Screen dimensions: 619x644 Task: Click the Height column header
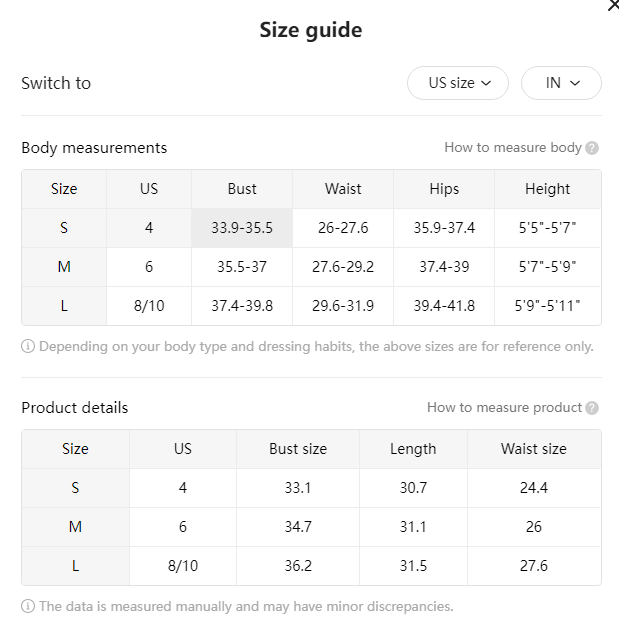click(548, 189)
